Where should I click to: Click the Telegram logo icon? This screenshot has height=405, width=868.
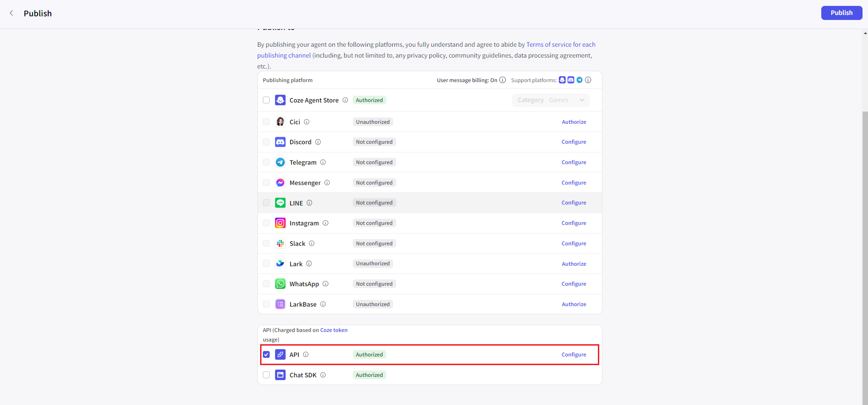pyautogui.click(x=281, y=162)
